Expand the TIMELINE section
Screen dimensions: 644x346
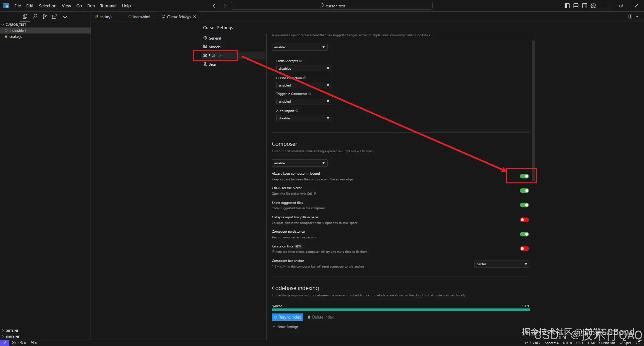click(x=11, y=337)
